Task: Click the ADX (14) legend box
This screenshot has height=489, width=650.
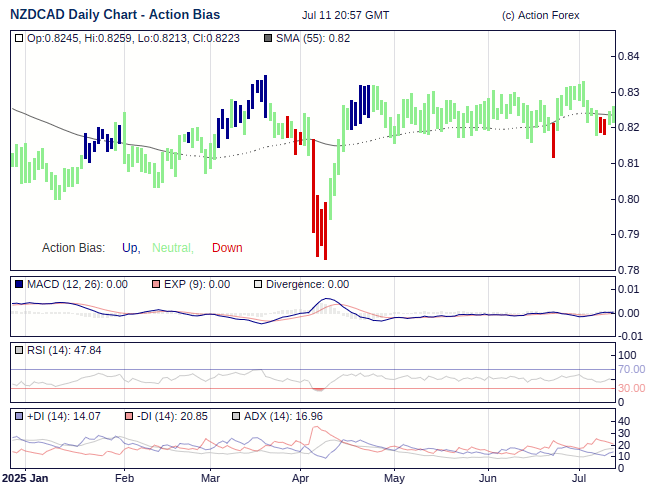Action: pos(236,416)
